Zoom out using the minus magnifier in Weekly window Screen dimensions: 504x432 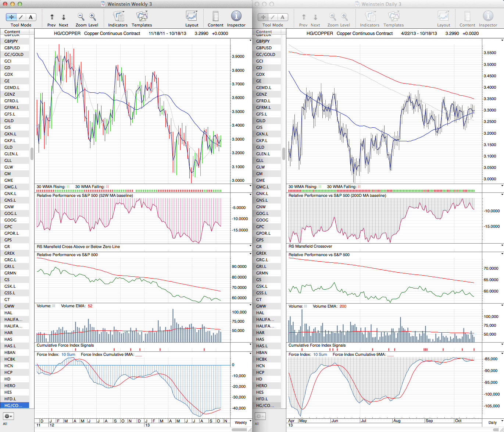81,17
